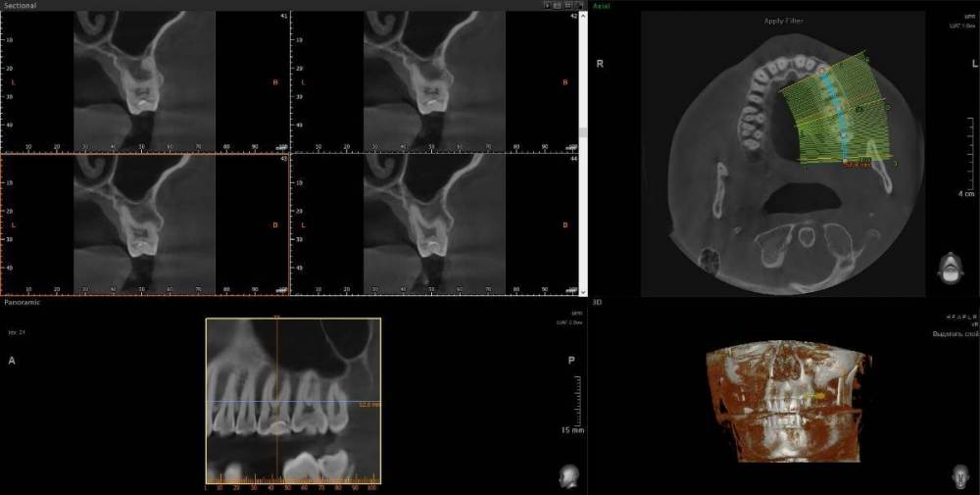
Task: Click Apply Filter in the Axial view
Action: [x=784, y=21]
